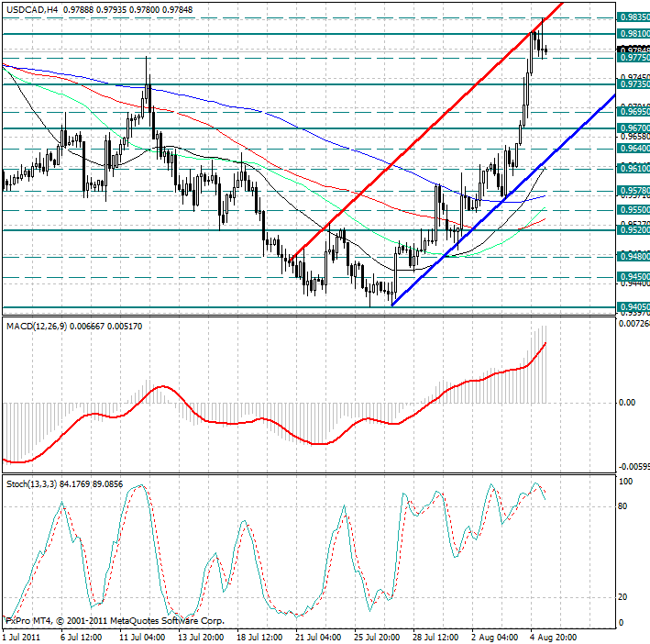Select the 0.9480 price level label
The image size is (650, 644).
pyautogui.click(x=633, y=257)
